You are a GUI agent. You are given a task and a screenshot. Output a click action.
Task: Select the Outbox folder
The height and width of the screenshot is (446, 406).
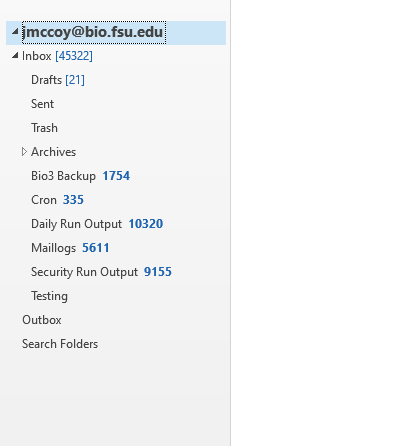[x=42, y=320]
